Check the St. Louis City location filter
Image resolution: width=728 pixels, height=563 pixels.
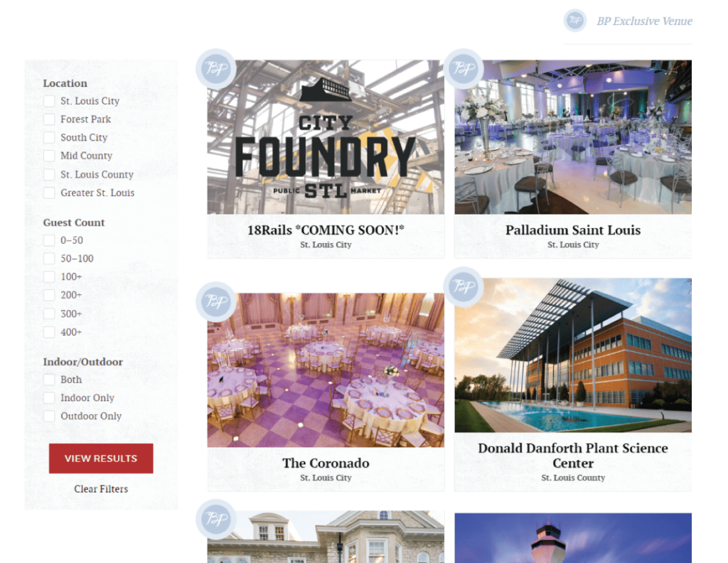tap(49, 101)
